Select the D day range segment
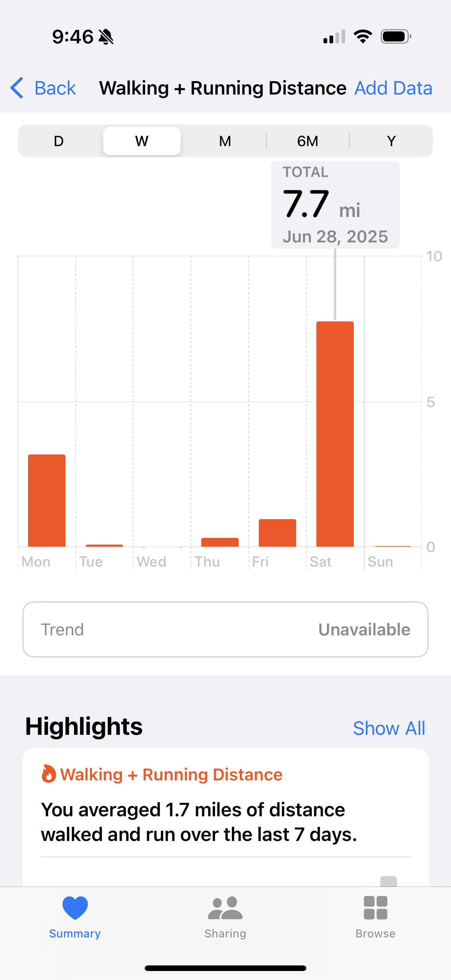The height and width of the screenshot is (980, 451). (x=59, y=141)
